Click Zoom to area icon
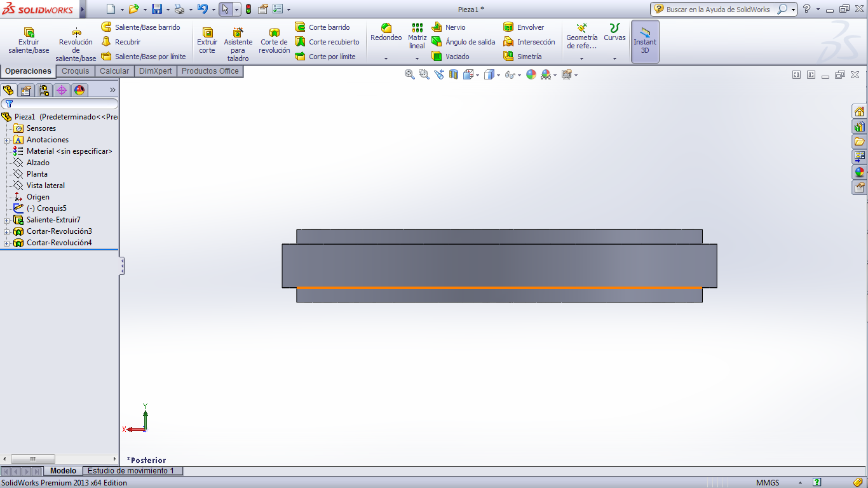 pos(424,74)
